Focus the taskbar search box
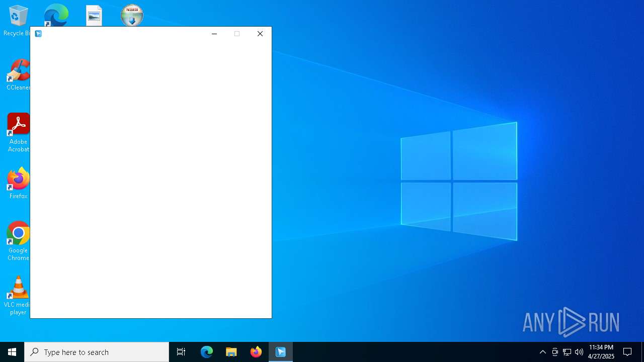Image resolution: width=644 pixels, height=362 pixels. click(97, 352)
